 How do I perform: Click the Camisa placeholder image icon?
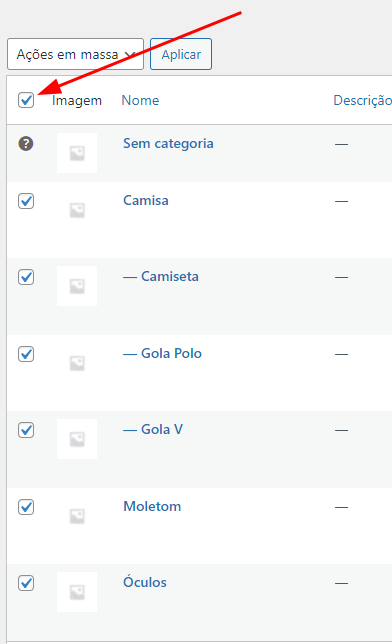coord(77,210)
